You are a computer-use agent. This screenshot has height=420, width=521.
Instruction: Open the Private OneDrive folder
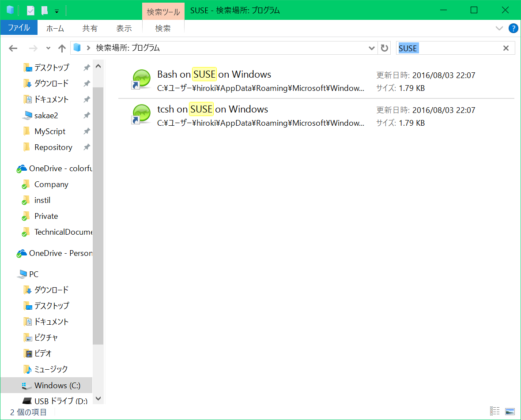[x=46, y=216]
